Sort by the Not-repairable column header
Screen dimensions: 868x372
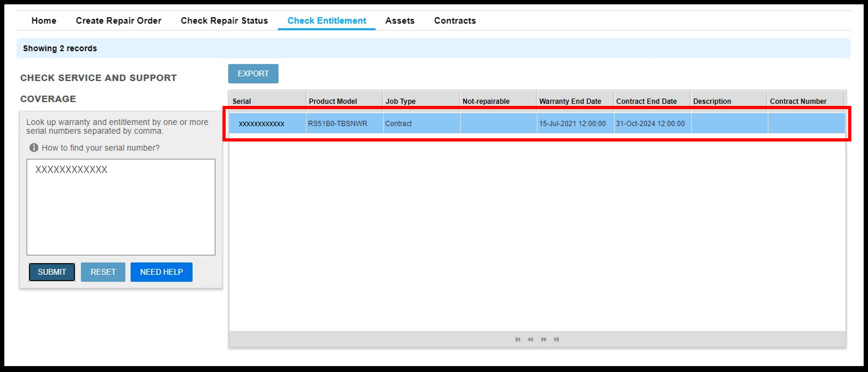point(498,101)
